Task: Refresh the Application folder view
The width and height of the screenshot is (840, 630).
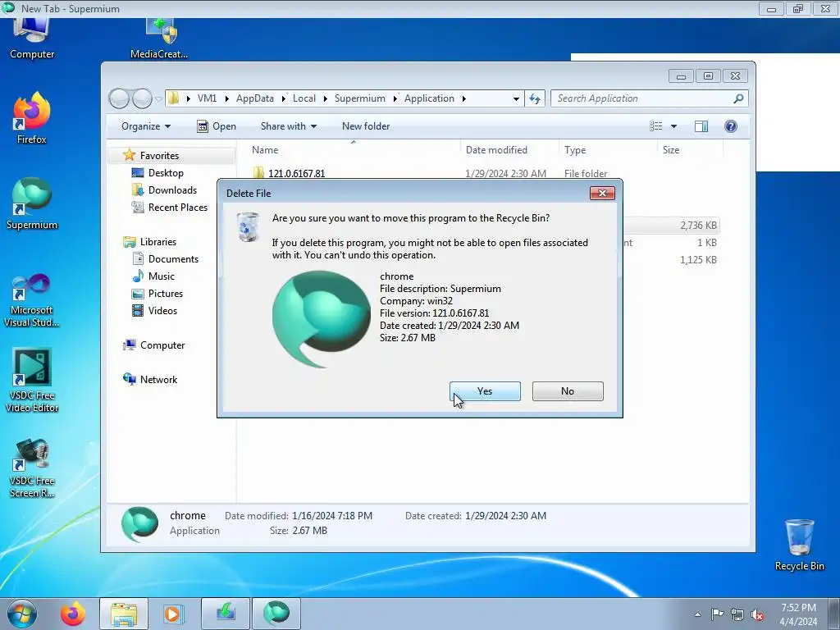Action: [535, 98]
